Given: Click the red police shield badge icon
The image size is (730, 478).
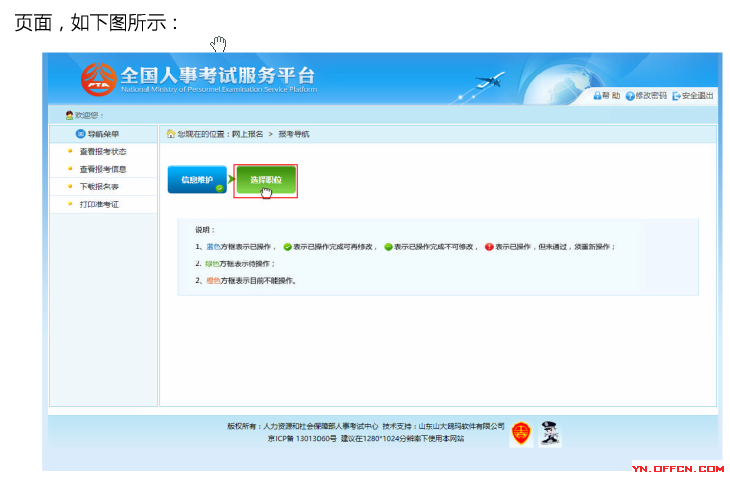Looking at the screenshot, I should click(521, 434).
